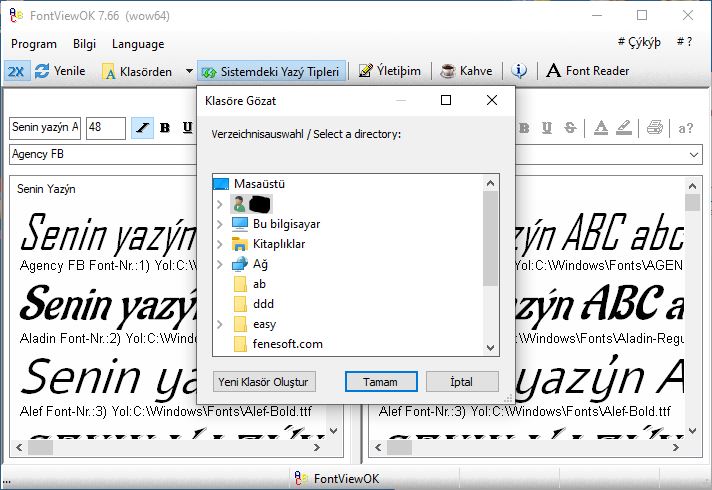Click the user account icon in tree
This screenshot has width=712, height=490.
click(239, 204)
